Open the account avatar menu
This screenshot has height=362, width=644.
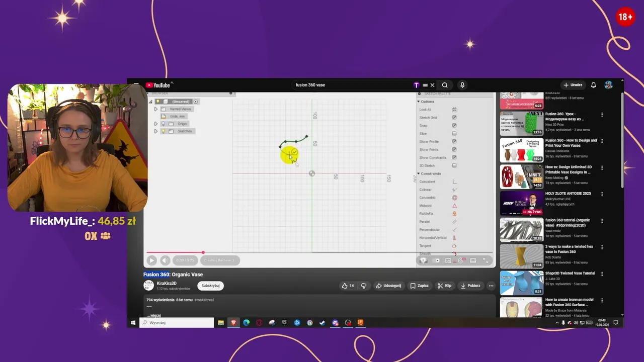click(x=608, y=85)
